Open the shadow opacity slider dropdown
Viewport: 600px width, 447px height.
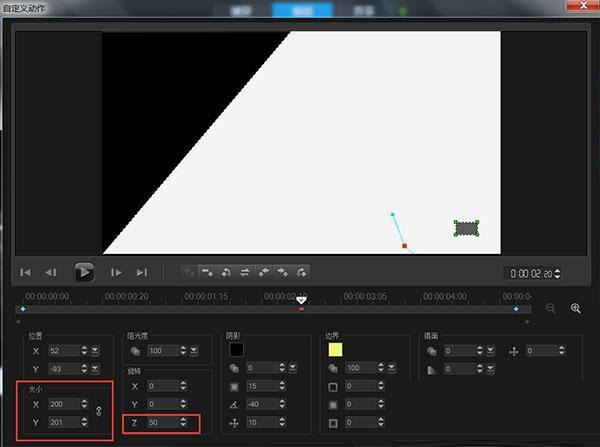click(x=293, y=368)
